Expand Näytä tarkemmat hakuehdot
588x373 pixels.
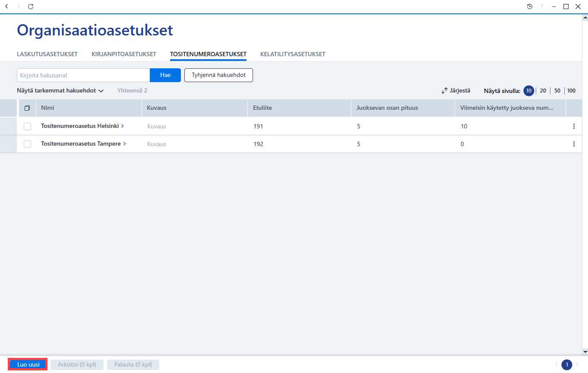[60, 91]
